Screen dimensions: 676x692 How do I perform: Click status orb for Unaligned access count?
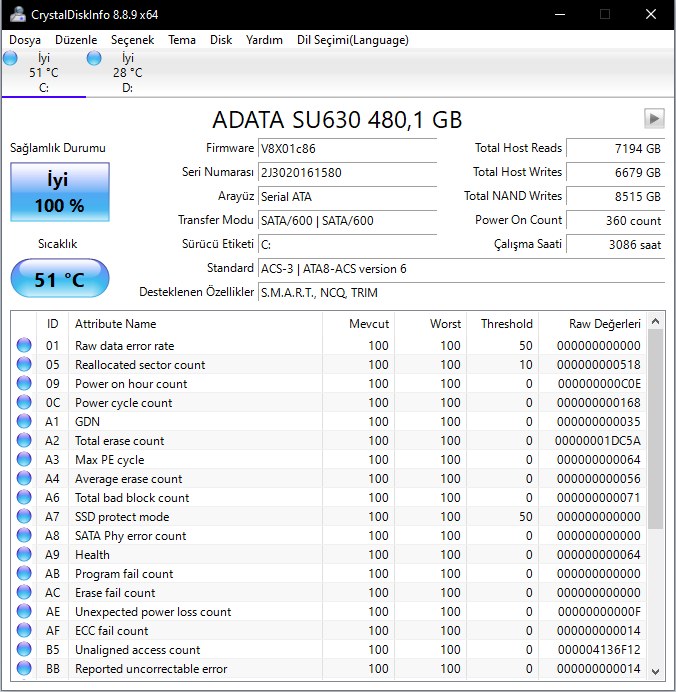24,650
